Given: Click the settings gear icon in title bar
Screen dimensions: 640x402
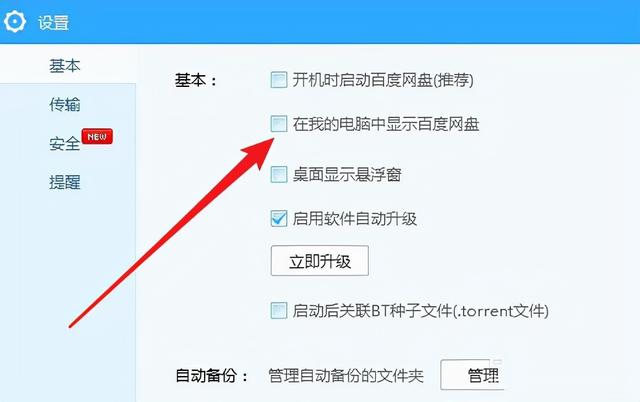Looking at the screenshot, I should pyautogui.click(x=15, y=21).
